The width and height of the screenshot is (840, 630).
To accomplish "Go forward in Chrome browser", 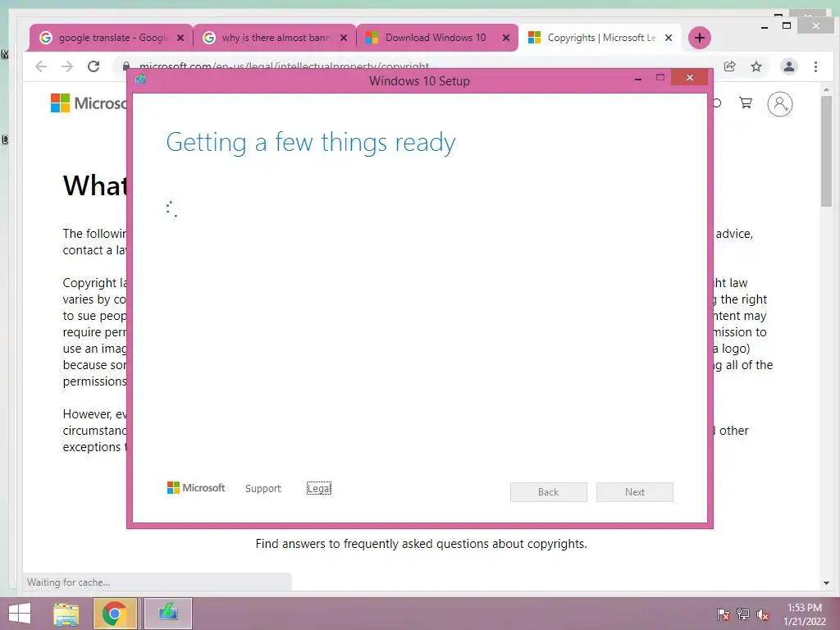I will pyautogui.click(x=67, y=66).
